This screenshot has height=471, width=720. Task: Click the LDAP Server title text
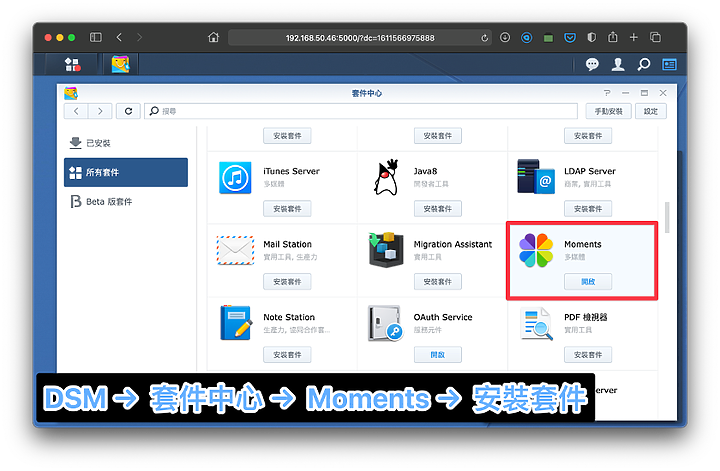coord(590,171)
